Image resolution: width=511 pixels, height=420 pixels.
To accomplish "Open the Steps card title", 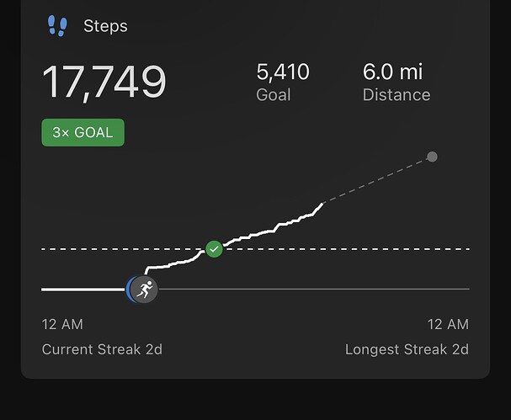I will point(105,26).
